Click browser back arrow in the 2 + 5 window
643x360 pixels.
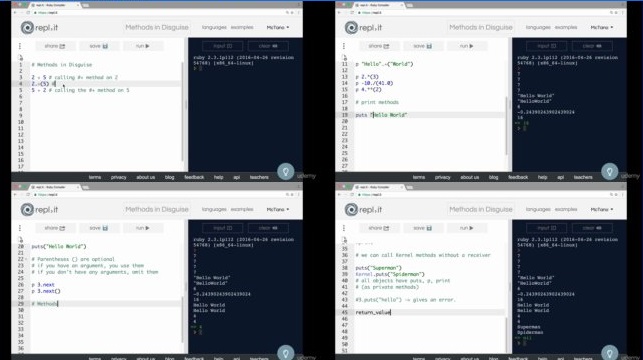tap(15, 13)
